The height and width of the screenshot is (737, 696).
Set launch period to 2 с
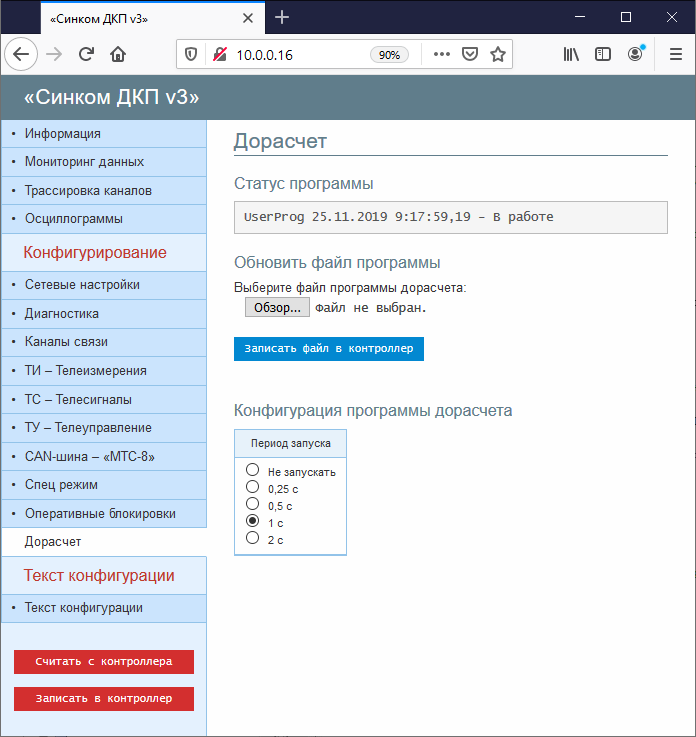[x=253, y=539]
